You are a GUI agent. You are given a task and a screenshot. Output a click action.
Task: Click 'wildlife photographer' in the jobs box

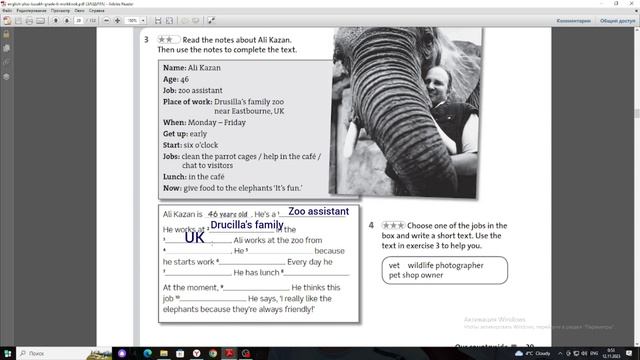(x=445, y=265)
